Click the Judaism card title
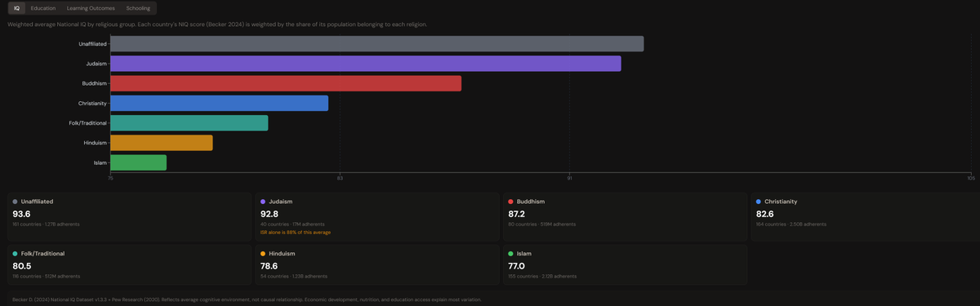 tap(280, 202)
